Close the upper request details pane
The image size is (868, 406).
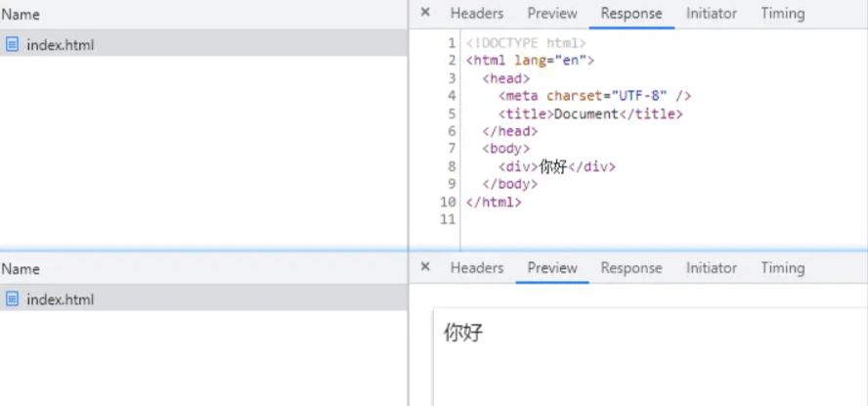click(x=425, y=13)
